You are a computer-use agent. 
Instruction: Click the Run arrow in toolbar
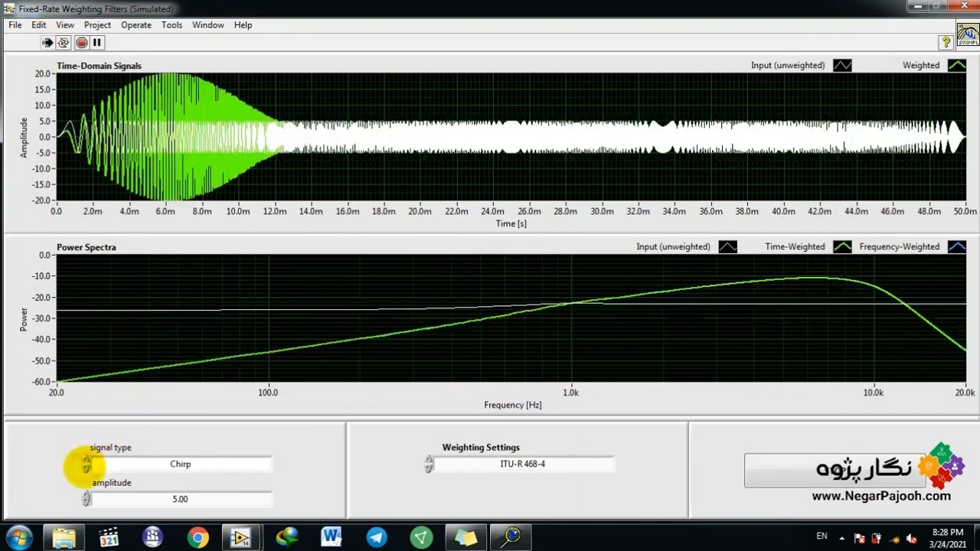click(x=47, y=43)
